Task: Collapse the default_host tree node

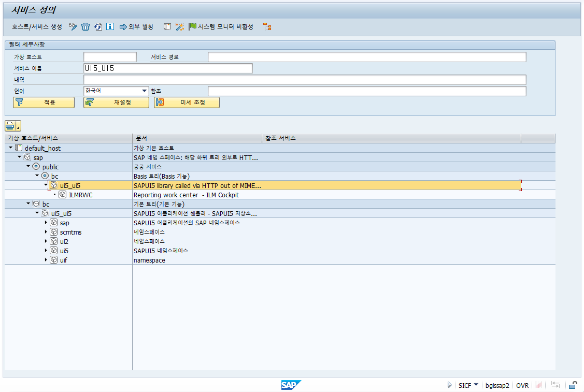Action: tap(10, 148)
